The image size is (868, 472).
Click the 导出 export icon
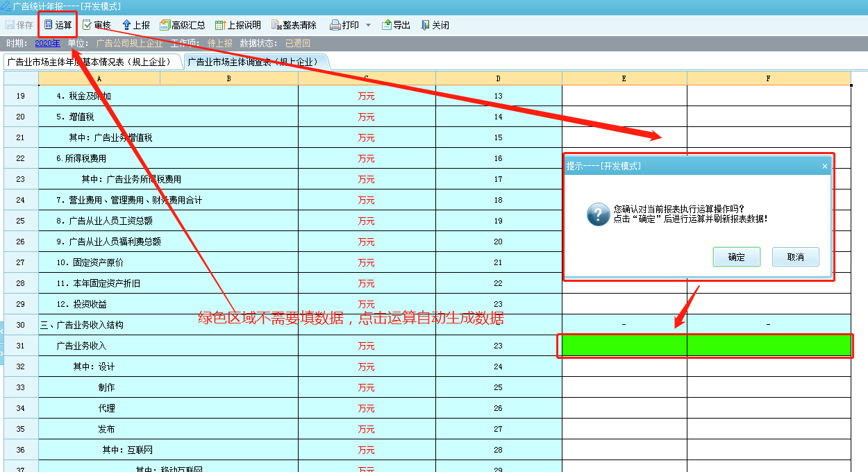(387, 25)
